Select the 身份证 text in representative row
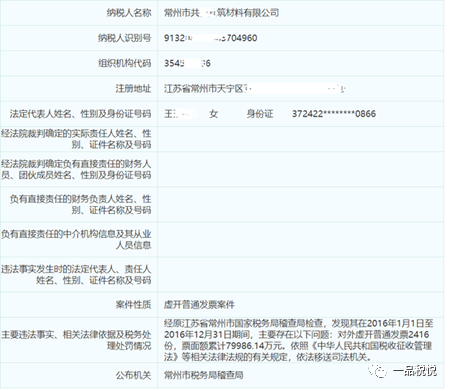 click(x=260, y=114)
